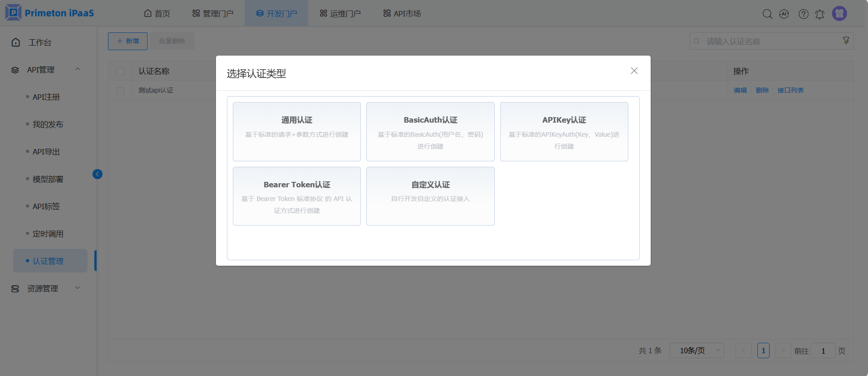This screenshot has height=376, width=868.
Task: Select the APIKey认证 option card
Action: [x=564, y=132]
